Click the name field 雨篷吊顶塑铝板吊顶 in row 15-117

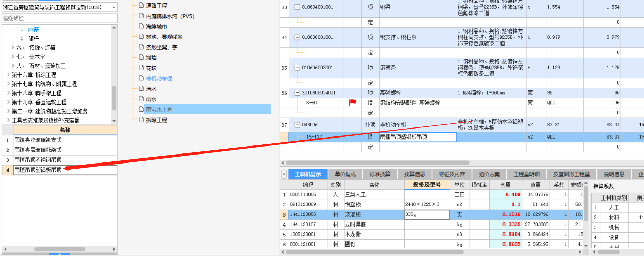point(418,137)
